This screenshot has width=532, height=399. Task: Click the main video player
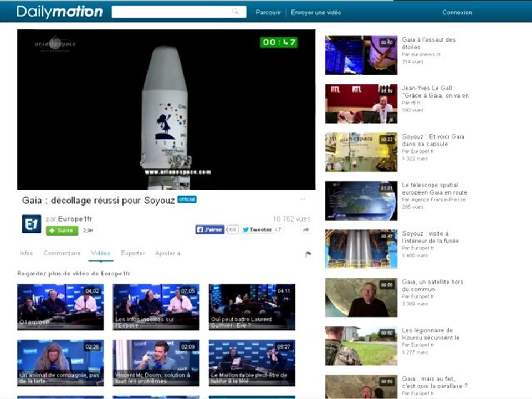click(166, 109)
